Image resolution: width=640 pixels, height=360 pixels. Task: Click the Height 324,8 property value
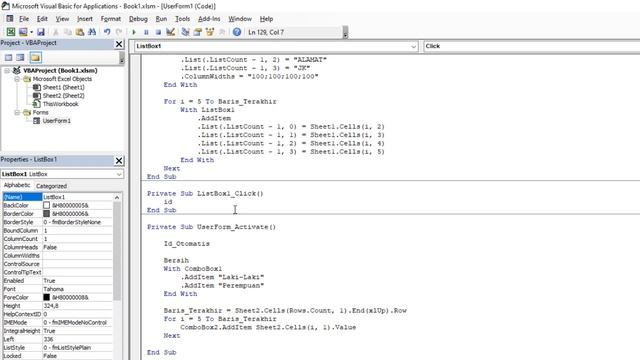[77, 306]
